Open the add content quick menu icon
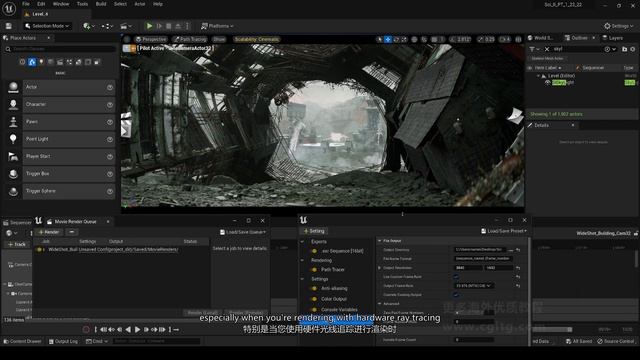640x360 pixels. 89,26
